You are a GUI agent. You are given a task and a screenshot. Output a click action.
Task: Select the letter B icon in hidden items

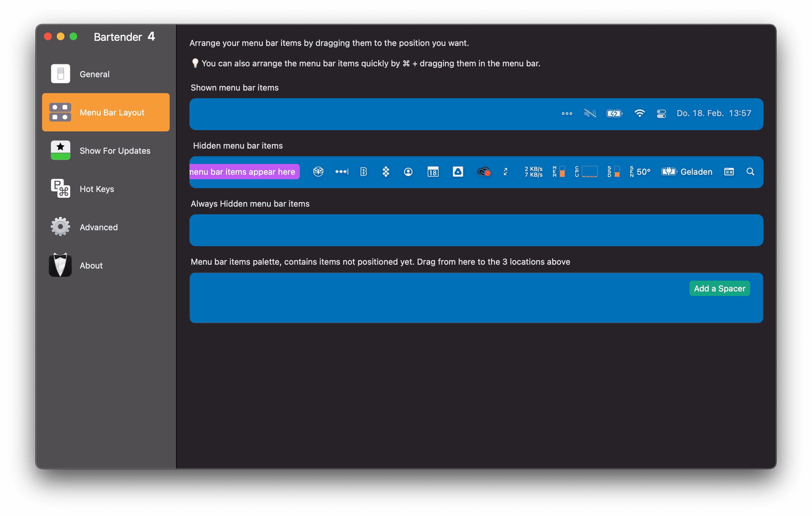(364, 172)
